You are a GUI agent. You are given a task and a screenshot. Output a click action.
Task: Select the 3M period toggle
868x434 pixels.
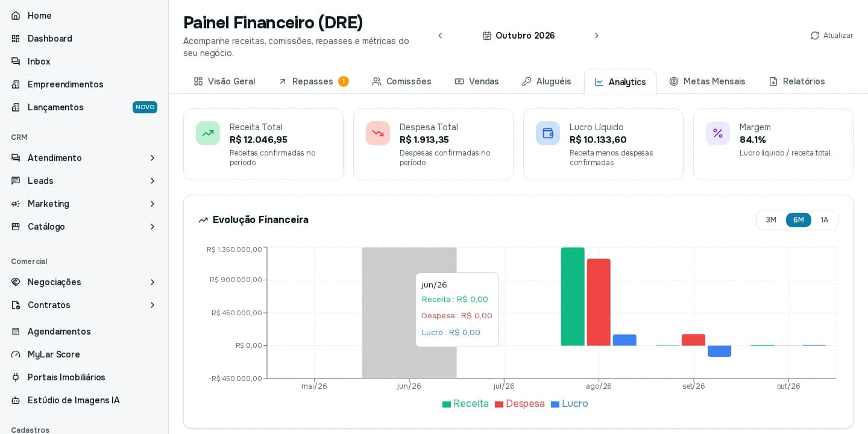[771, 220]
